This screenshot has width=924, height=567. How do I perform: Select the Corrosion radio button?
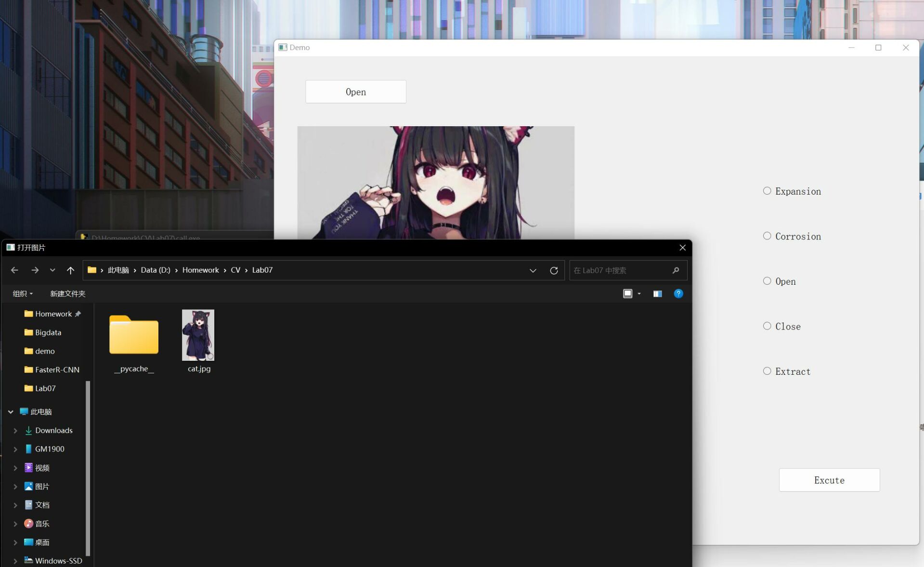767,236
